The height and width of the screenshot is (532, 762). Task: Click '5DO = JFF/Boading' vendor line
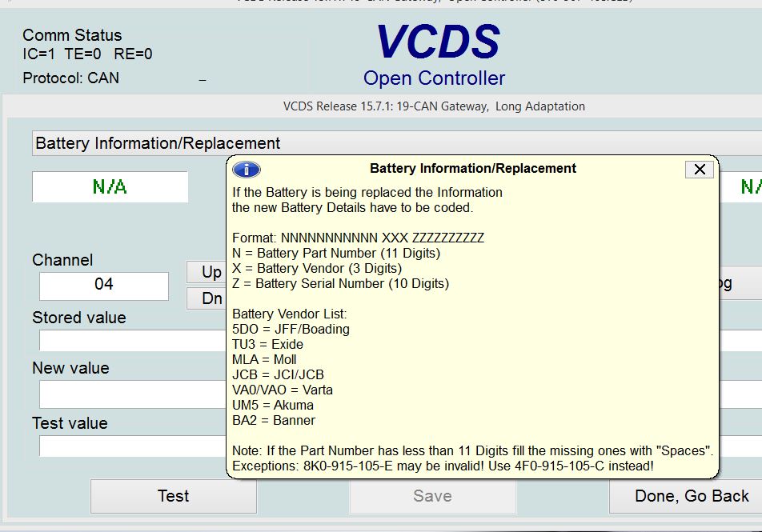click(291, 330)
